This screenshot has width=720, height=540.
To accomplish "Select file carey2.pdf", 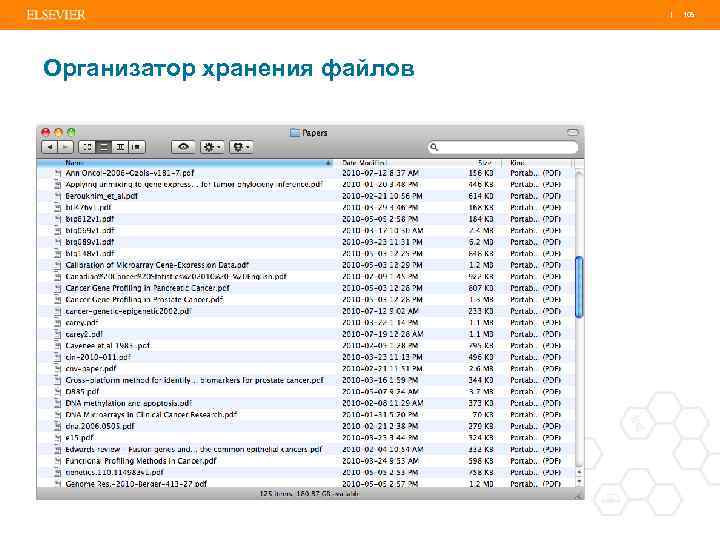I will (x=84, y=334).
